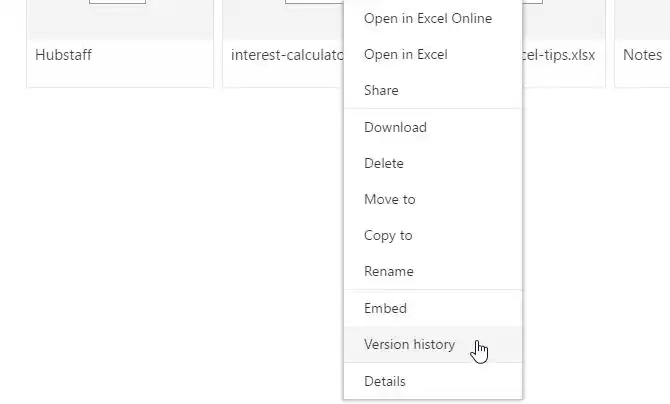Select the Notes tile thumbnail
Screen dimensions: 670x404
[644, 15]
